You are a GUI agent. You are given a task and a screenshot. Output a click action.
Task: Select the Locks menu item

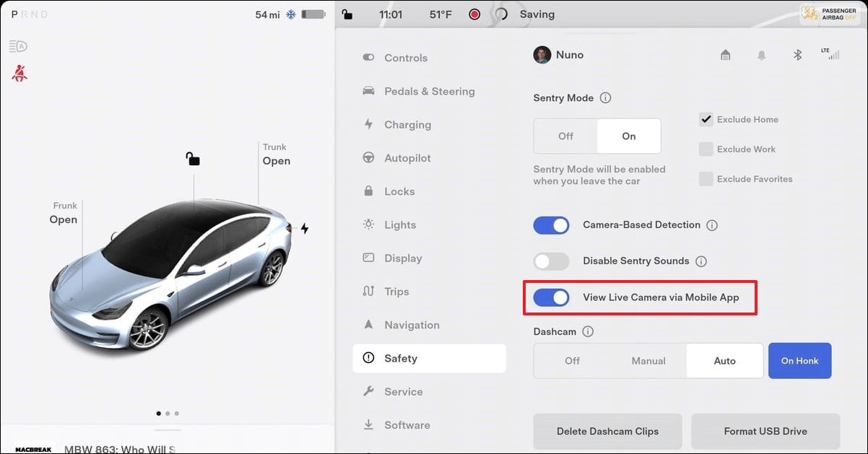(x=430, y=191)
